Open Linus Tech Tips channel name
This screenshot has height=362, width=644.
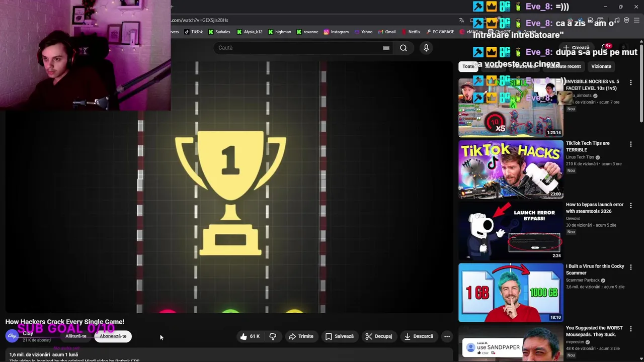click(x=580, y=157)
